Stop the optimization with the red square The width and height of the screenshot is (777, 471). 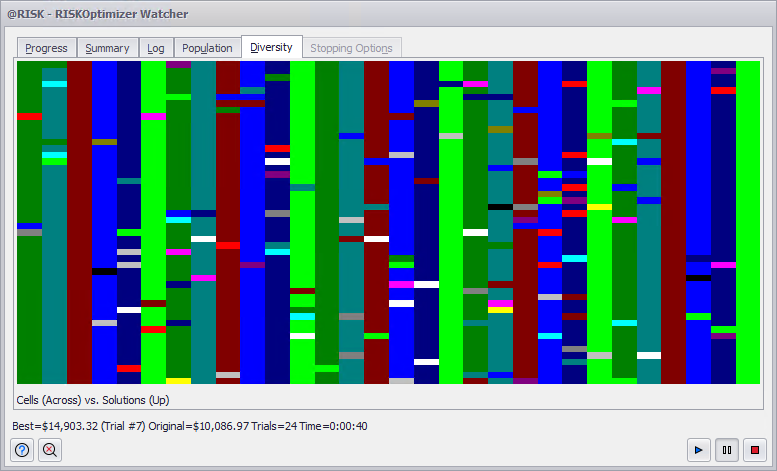click(x=755, y=450)
